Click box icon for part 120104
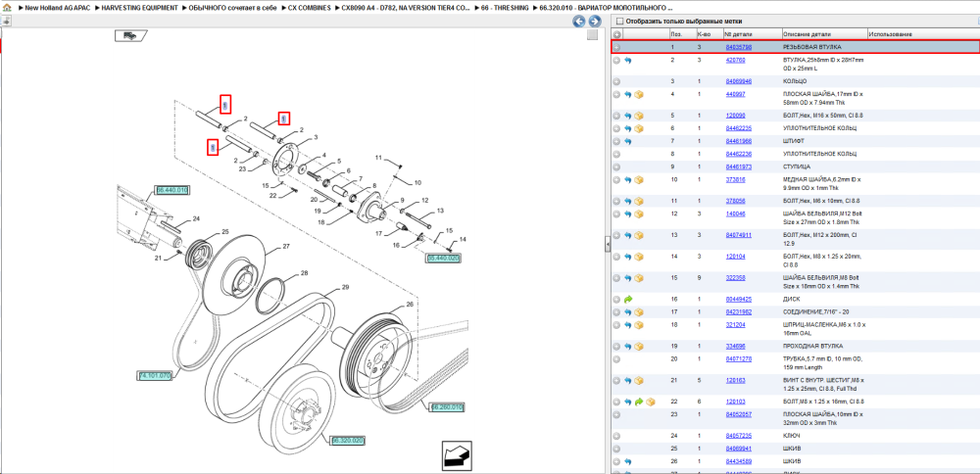This screenshot has width=980, height=474. 639,257
